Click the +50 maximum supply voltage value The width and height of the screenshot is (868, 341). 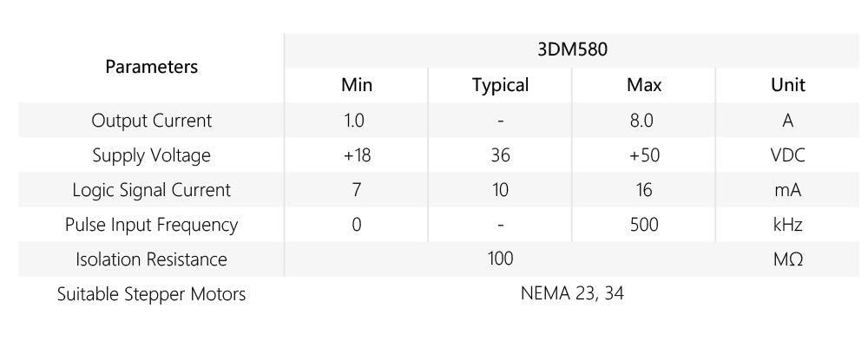click(x=644, y=155)
